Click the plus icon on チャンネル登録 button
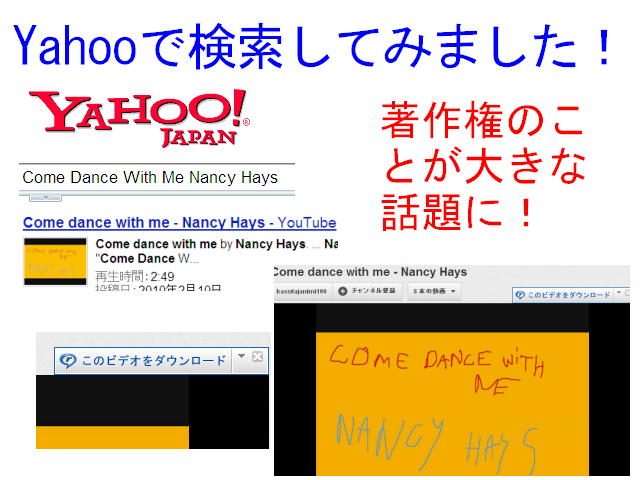This screenshot has height=480, width=640. pos(343,291)
